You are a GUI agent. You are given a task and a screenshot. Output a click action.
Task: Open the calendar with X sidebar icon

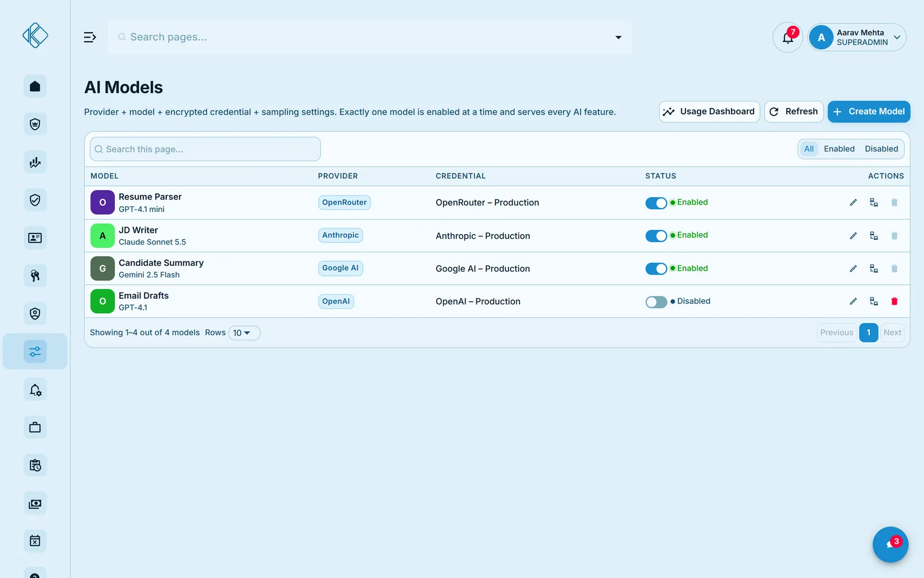point(35,541)
